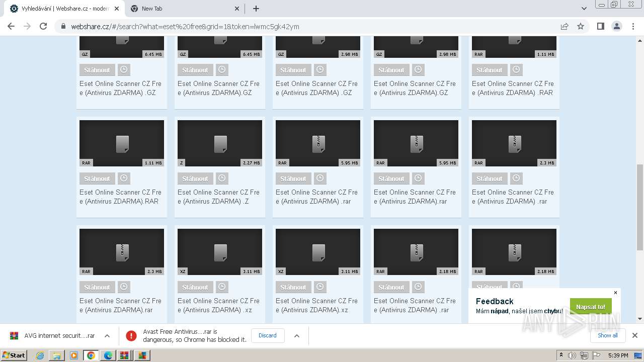The height and width of the screenshot is (362, 644).
Task: Click Stáhnout above the title 'ZDARMA) .xz'
Action: tap(195, 287)
